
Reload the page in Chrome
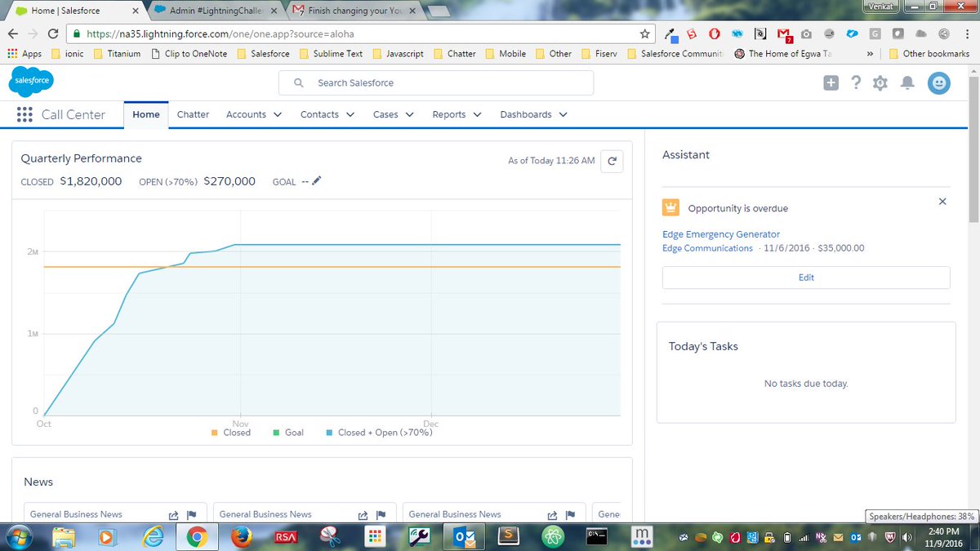[x=53, y=34]
